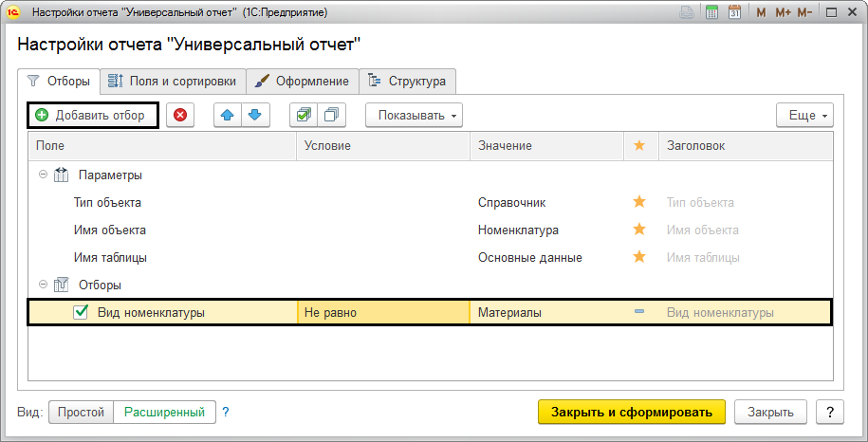Open the Оформление tab
The width and height of the screenshot is (868, 442).
tap(303, 81)
